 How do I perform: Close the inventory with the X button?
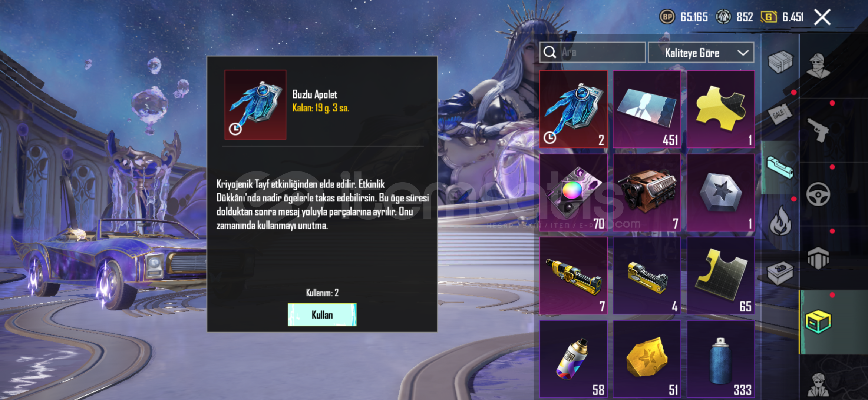(822, 17)
